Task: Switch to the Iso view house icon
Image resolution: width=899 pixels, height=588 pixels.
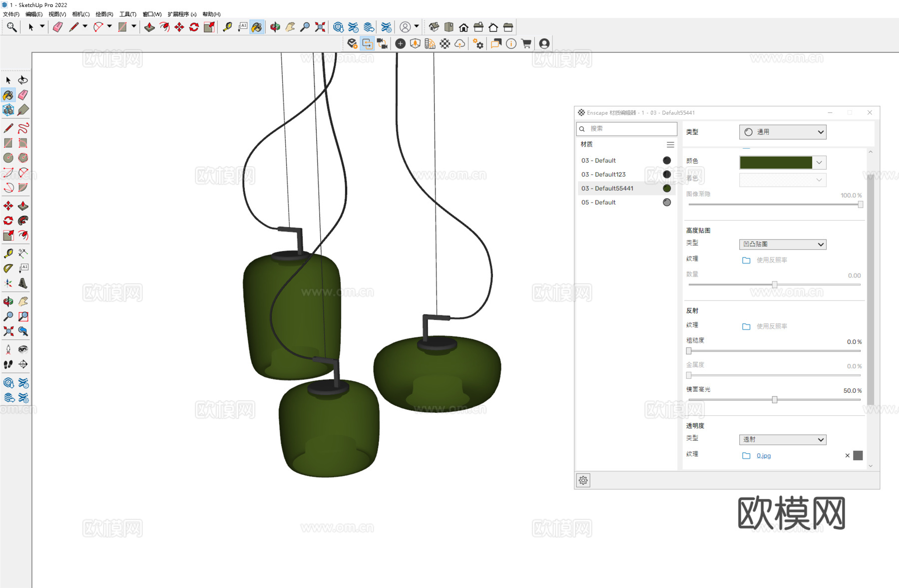Action: [434, 27]
